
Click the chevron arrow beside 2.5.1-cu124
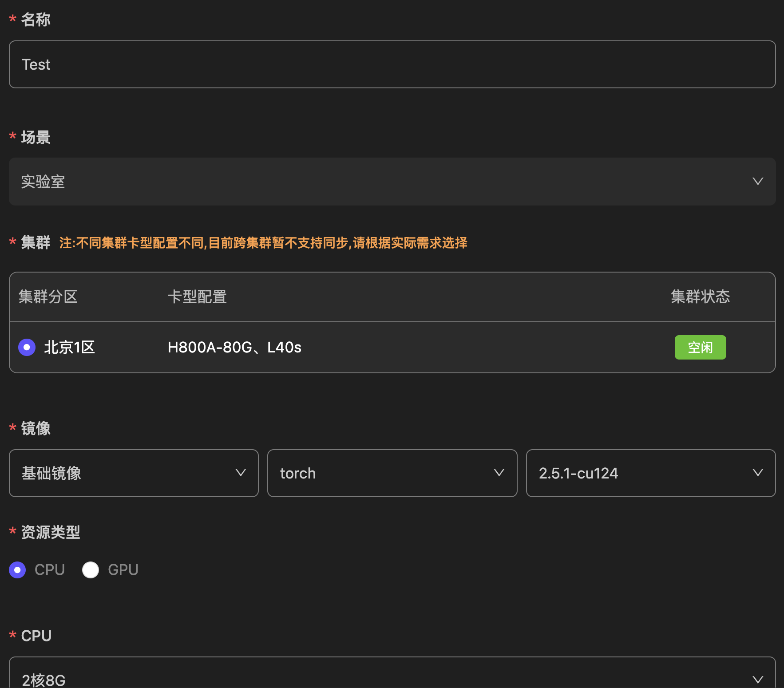click(x=757, y=473)
